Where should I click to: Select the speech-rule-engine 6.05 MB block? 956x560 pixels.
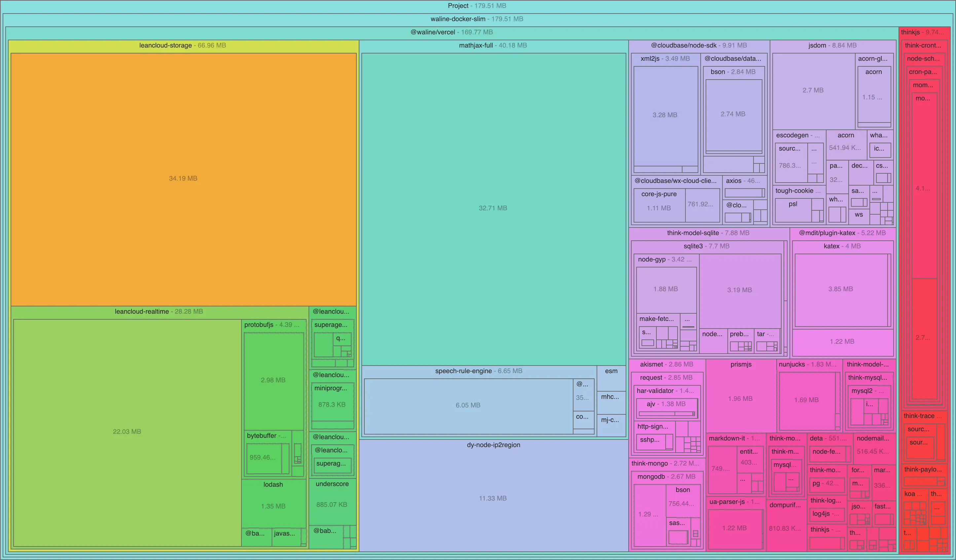(x=468, y=405)
